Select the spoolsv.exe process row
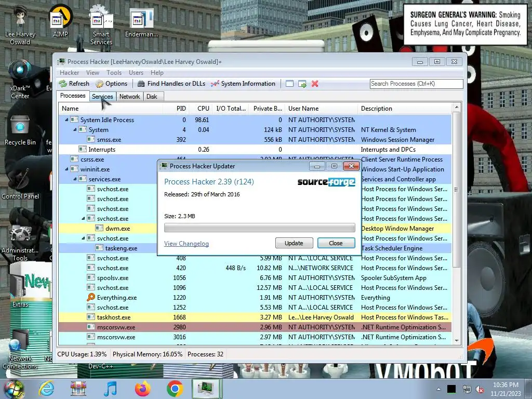532x399 pixels. coord(255,278)
